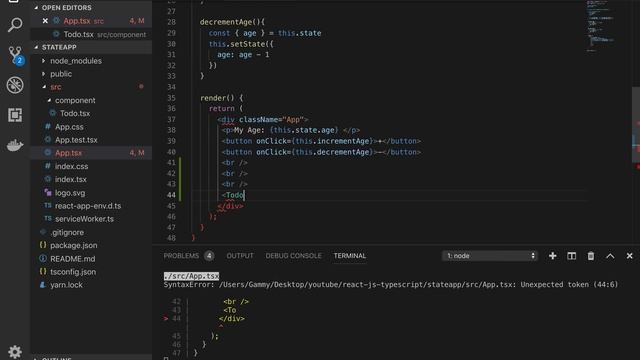Click line number 35 in gutter
640x360 pixels.
pos(171,98)
